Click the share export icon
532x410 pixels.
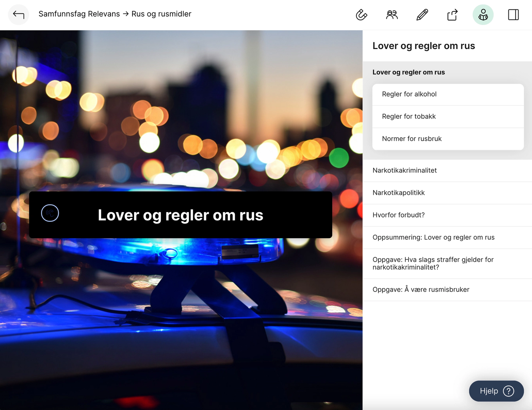click(x=453, y=14)
